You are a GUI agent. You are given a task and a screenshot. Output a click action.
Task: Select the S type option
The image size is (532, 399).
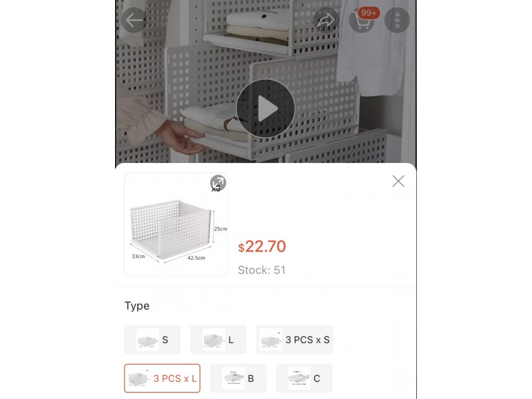click(x=152, y=340)
